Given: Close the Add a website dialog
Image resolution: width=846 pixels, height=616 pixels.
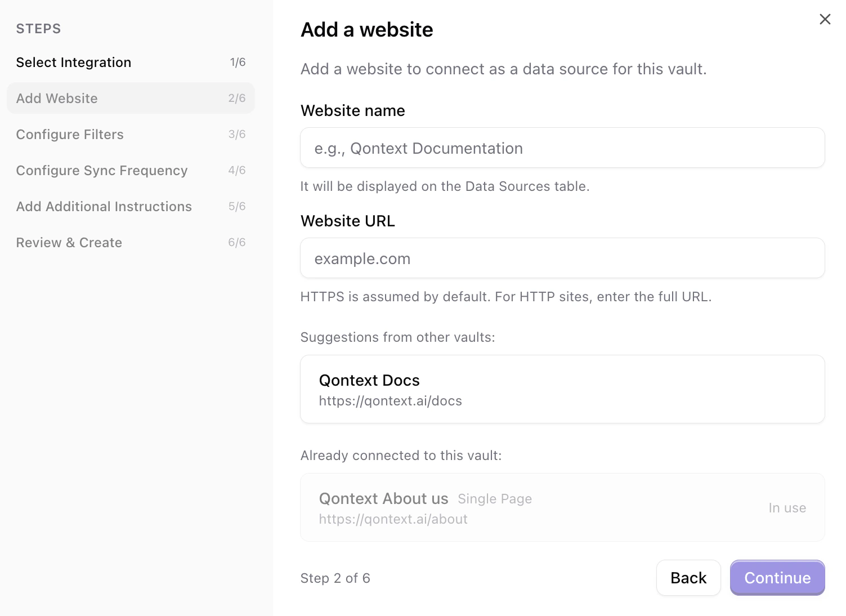Looking at the screenshot, I should 825,19.
